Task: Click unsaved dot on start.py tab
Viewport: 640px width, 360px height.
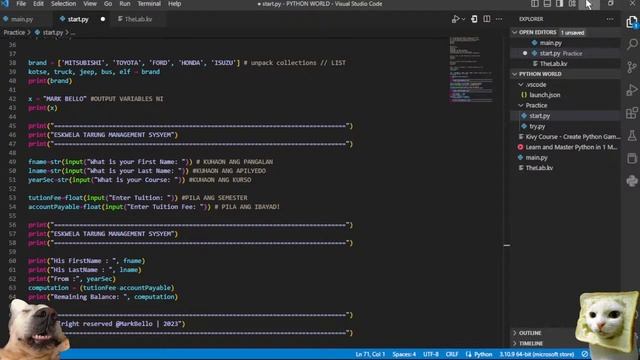Action: (x=103, y=19)
